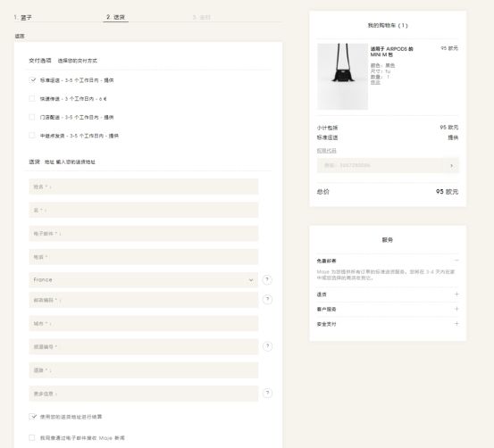
Task: Uncheck use delivery address for billing checkbox
Action: pos(32,417)
